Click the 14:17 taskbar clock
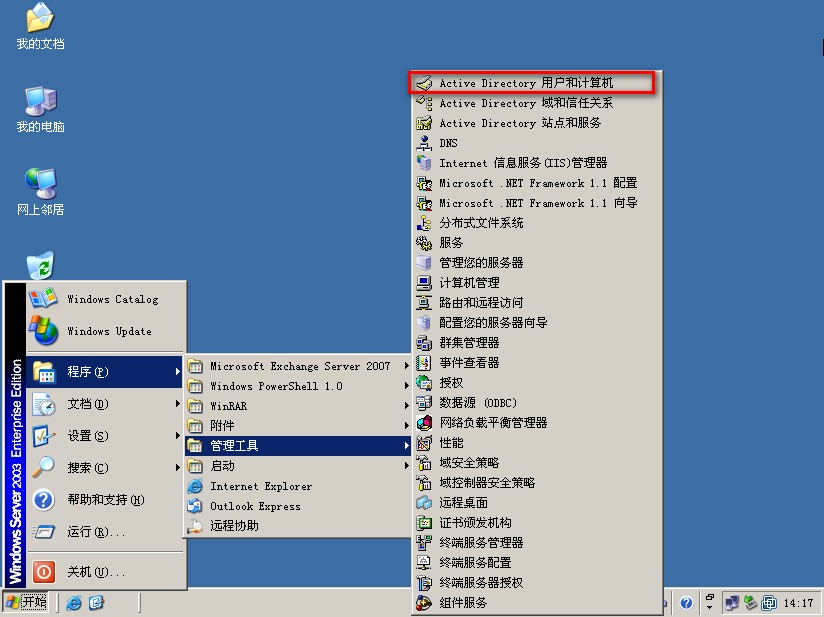 click(798, 603)
